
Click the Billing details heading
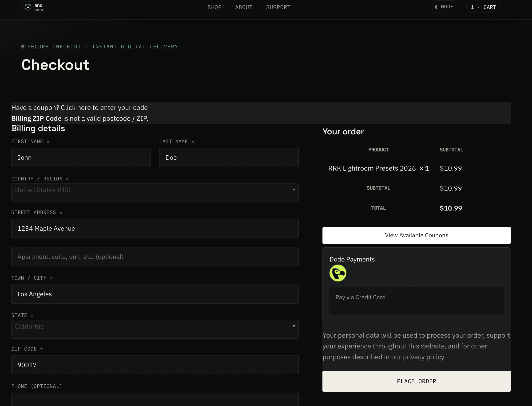38,128
